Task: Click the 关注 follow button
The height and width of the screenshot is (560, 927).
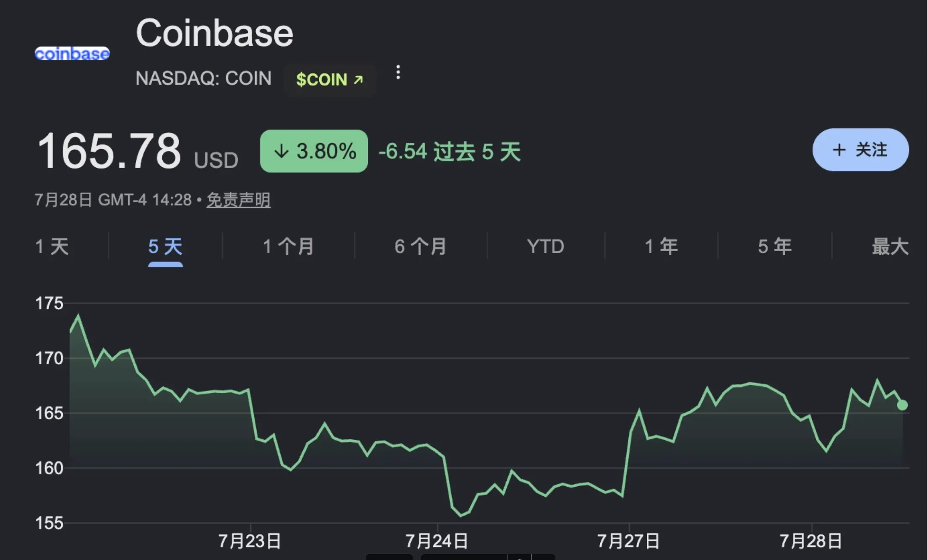Action: (860, 150)
